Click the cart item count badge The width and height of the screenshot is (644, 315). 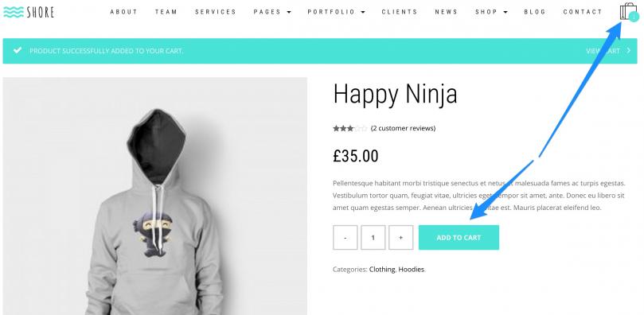(634, 17)
